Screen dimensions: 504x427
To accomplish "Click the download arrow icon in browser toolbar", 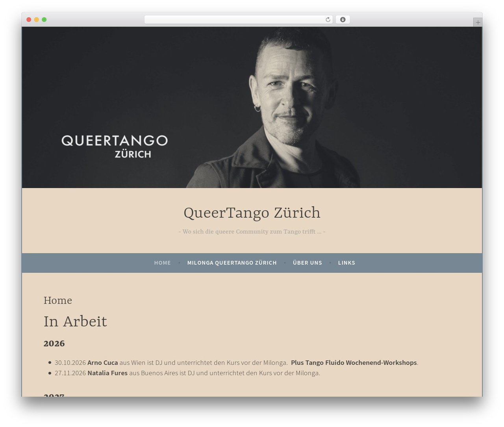I will [343, 20].
